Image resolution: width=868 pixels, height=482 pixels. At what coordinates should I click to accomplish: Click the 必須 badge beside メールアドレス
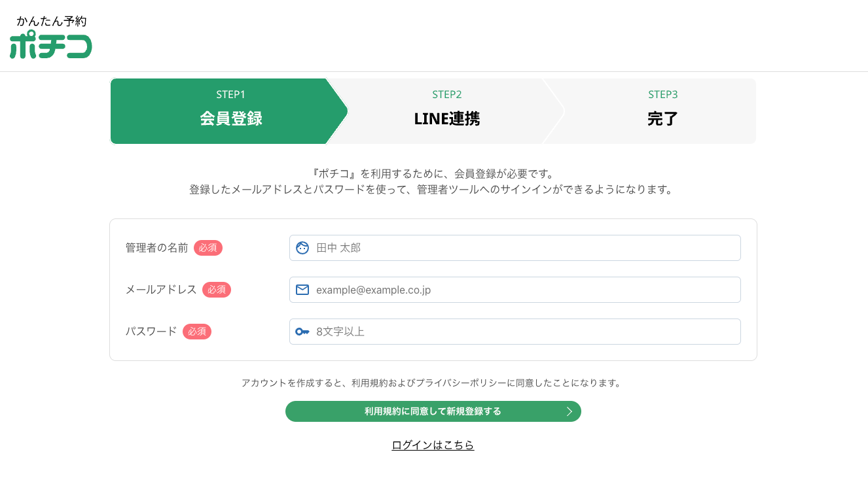(x=217, y=290)
